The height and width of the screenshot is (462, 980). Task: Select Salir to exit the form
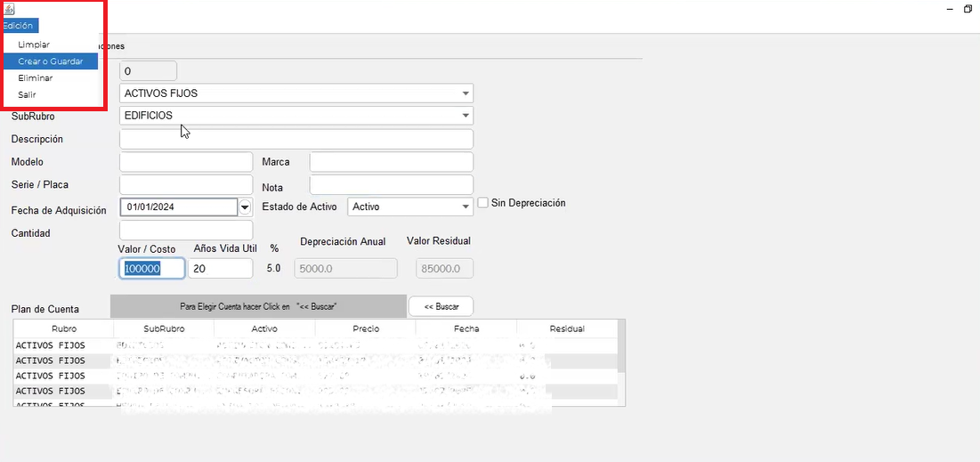click(27, 94)
